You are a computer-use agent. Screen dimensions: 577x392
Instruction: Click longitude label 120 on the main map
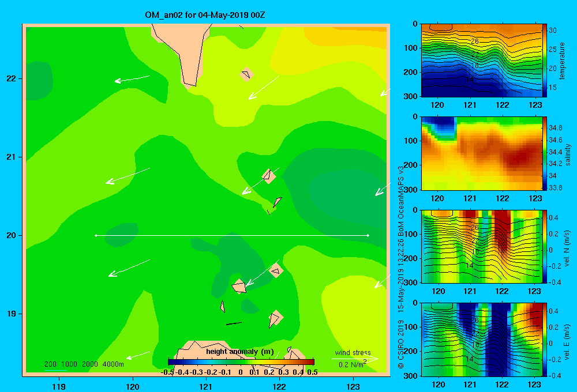click(x=133, y=386)
